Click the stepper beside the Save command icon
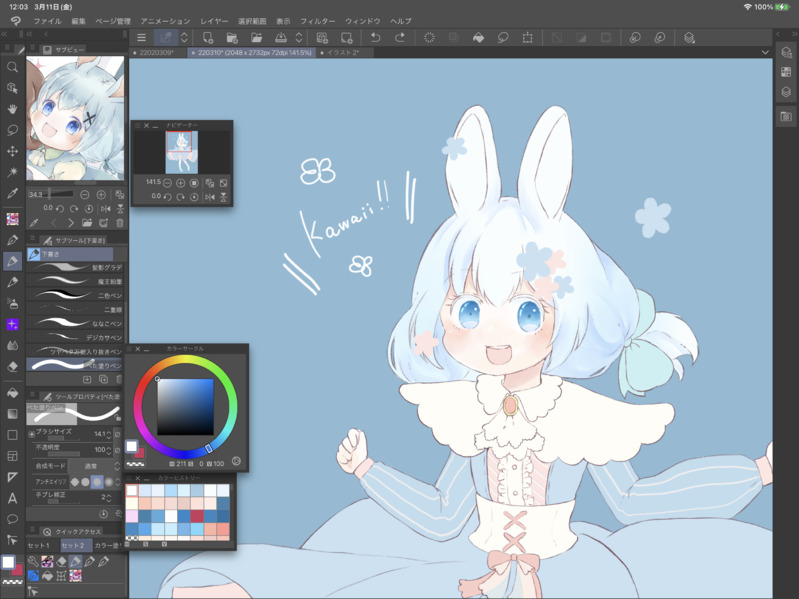Image resolution: width=799 pixels, height=599 pixels. pos(299,37)
